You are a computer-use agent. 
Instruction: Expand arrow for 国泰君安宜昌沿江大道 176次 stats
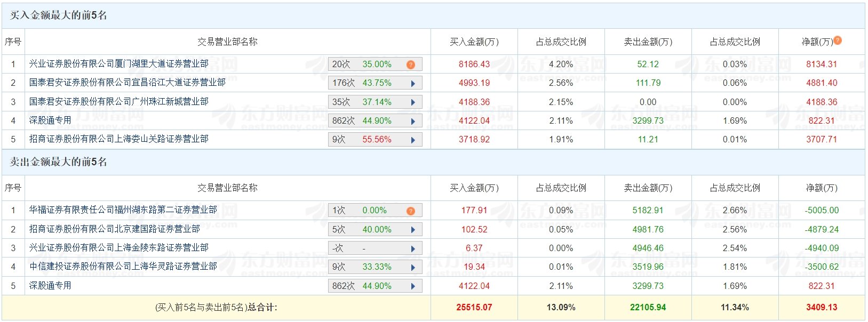pyautogui.click(x=413, y=83)
